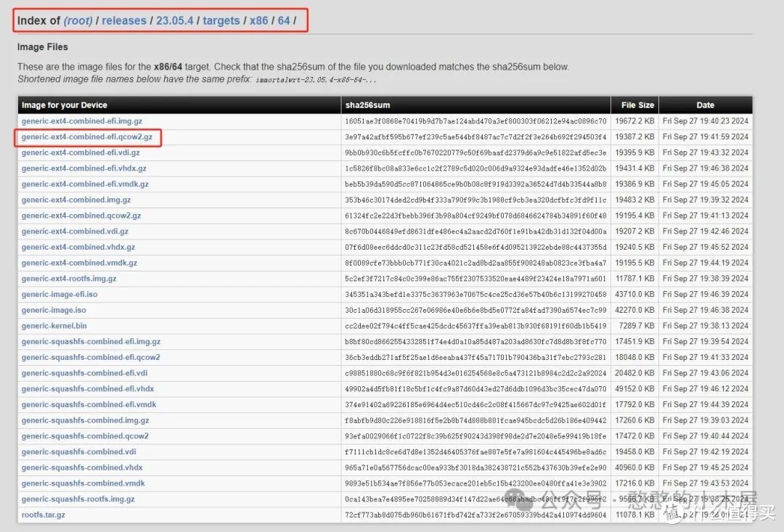Go to the releases breadcrumb link
The height and width of the screenshot is (532, 784).
click(123, 20)
